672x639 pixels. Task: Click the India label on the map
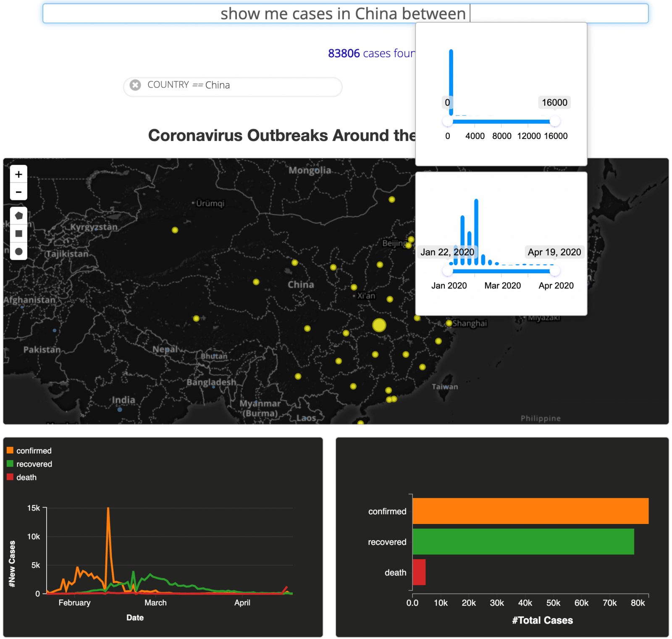point(123,400)
